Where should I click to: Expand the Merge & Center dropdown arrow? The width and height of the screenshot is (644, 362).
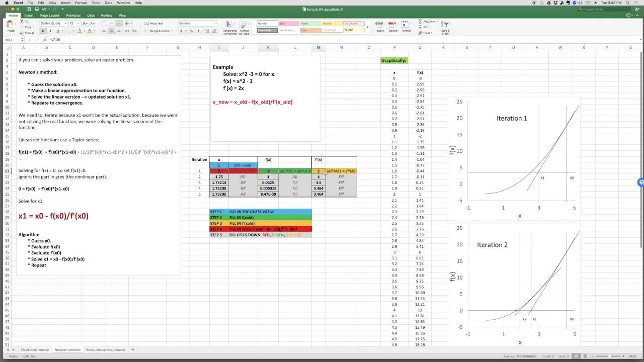pos(172,31)
